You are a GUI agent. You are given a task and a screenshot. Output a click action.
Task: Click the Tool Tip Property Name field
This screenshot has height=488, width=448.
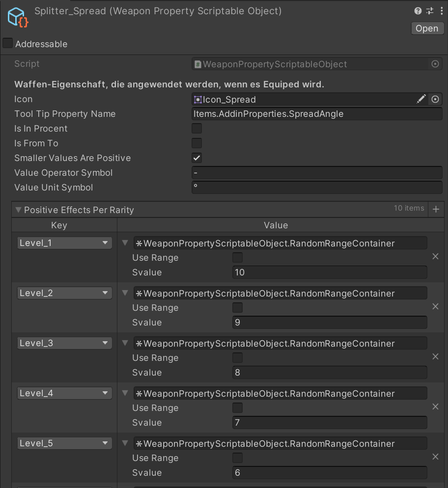317,114
